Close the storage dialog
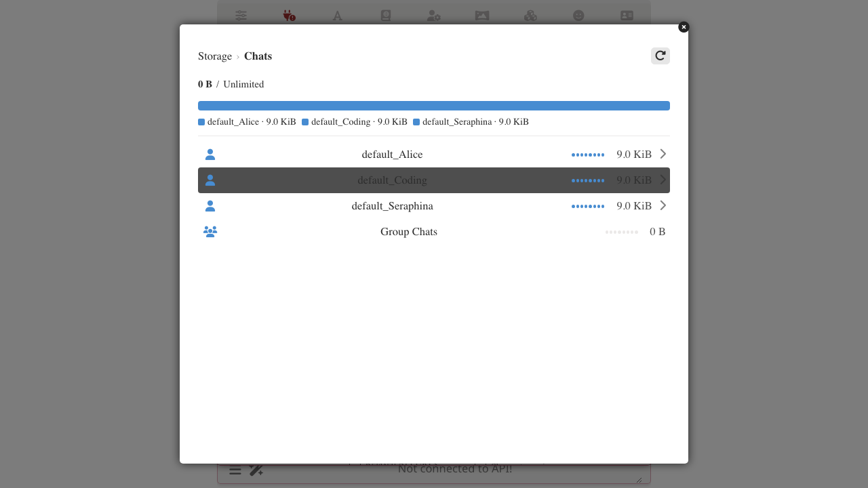Image resolution: width=868 pixels, height=488 pixels. [x=684, y=27]
